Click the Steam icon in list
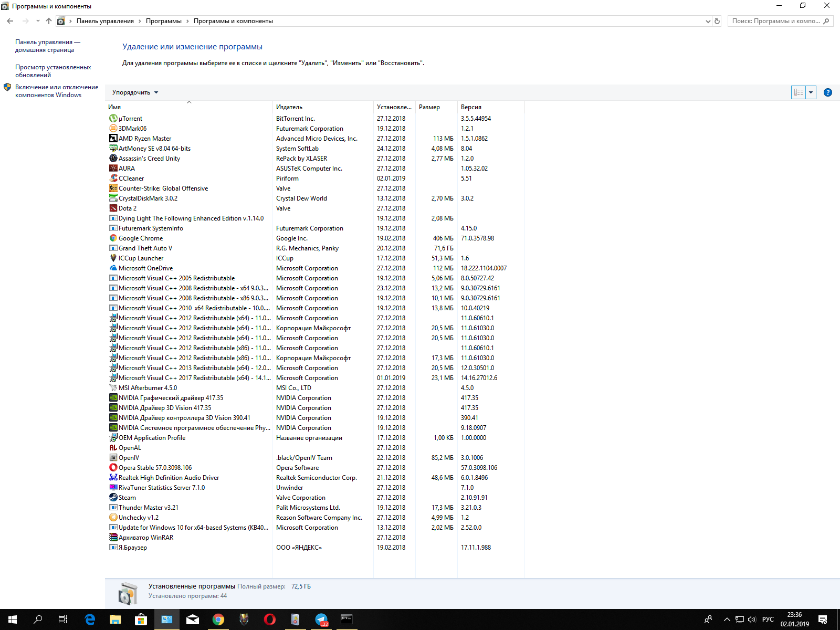Image resolution: width=840 pixels, height=630 pixels. point(113,498)
